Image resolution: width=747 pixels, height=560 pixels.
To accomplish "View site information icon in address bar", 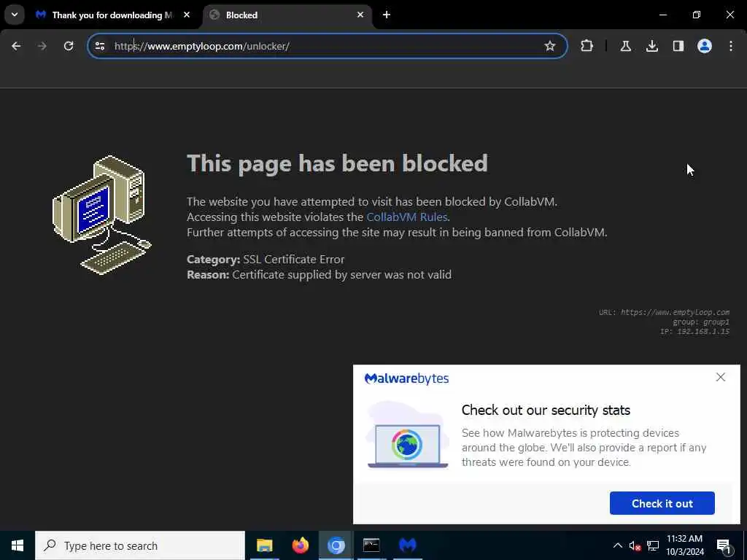I will click(100, 46).
